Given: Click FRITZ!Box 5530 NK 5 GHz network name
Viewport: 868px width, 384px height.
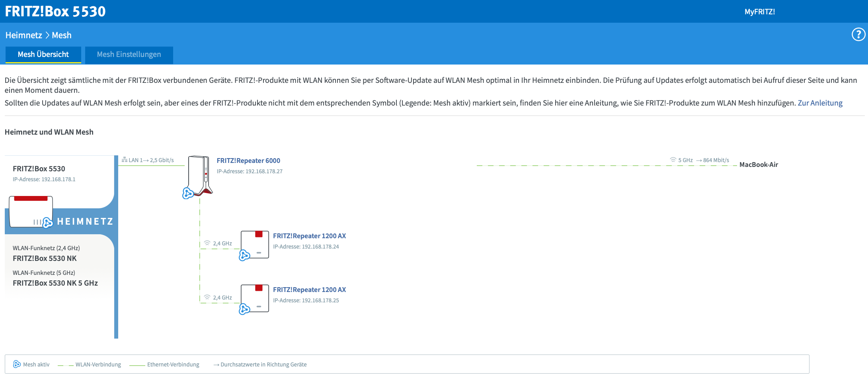Looking at the screenshot, I should pos(55,283).
